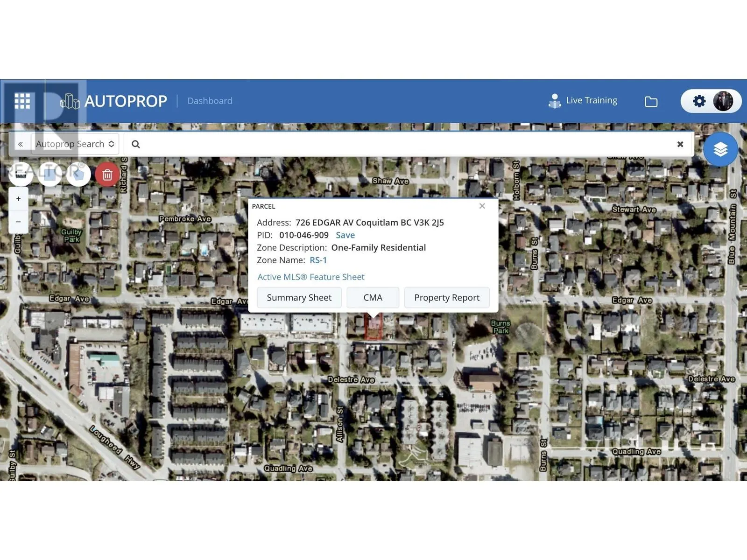Click the user profile avatar

pyautogui.click(x=723, y=101)
